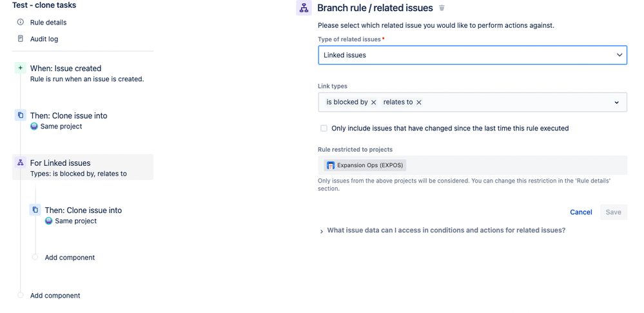The image size is (644, 313).
Task: Enable 'Only include issues that have changed' checkbox
Action: [x=324, y=128]
